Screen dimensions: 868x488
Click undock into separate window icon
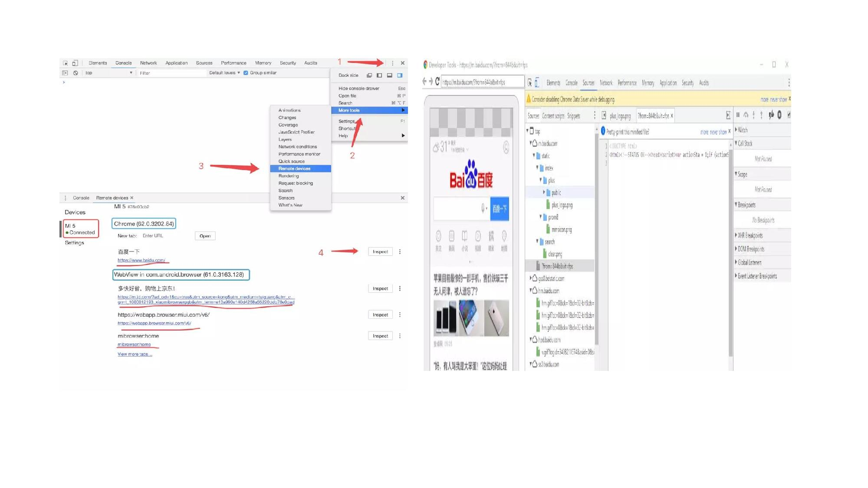click(369, 75)
